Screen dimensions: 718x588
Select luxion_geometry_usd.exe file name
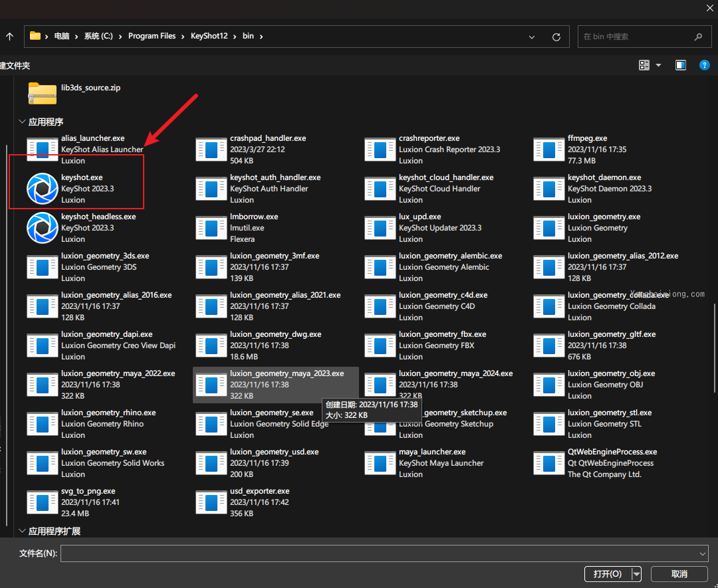[275, 452]
